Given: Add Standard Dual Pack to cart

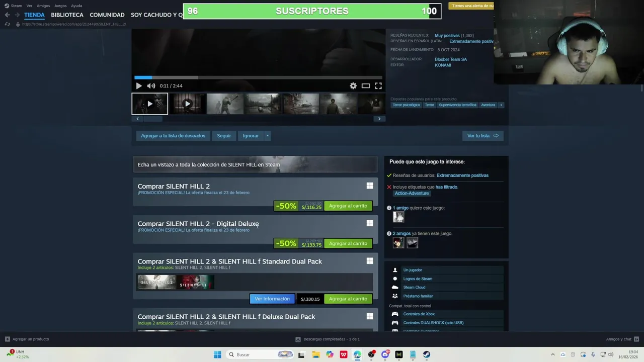Looking at the screenshot, I should 348,299.
